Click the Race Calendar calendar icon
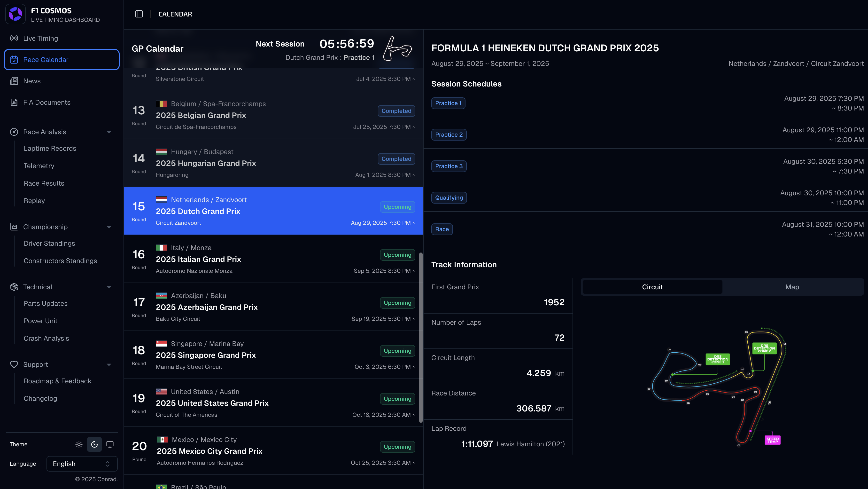Screen dimensions: 868x489 coord(14,60)
